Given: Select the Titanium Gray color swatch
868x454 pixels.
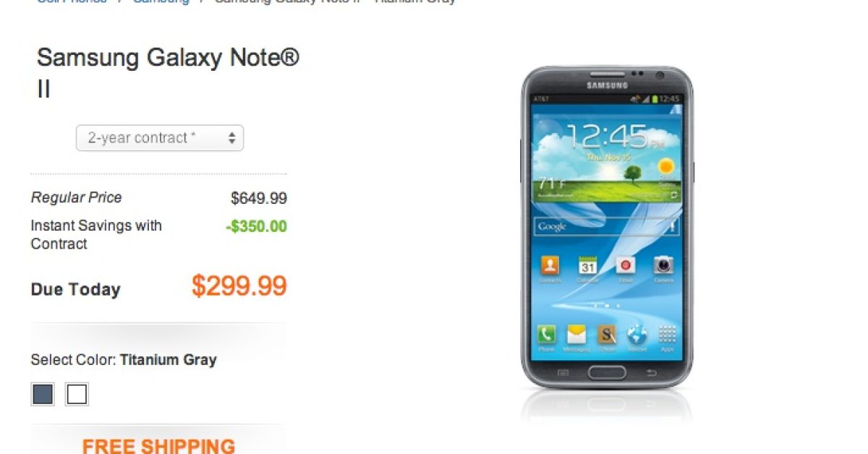Looking at the screenshot, I should coord(42,394).
